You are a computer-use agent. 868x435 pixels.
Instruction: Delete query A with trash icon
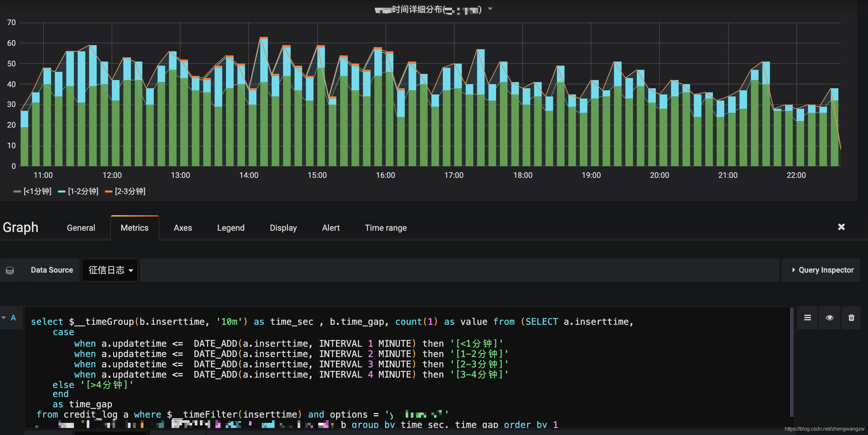coord(851,317)
